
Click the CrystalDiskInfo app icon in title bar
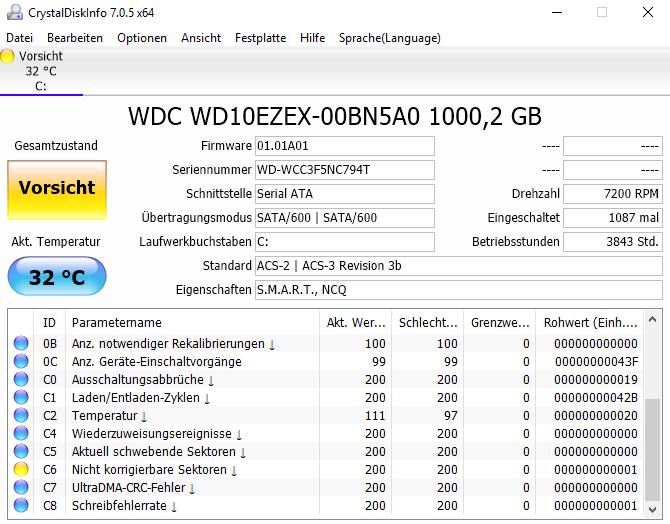click(15, 12)
